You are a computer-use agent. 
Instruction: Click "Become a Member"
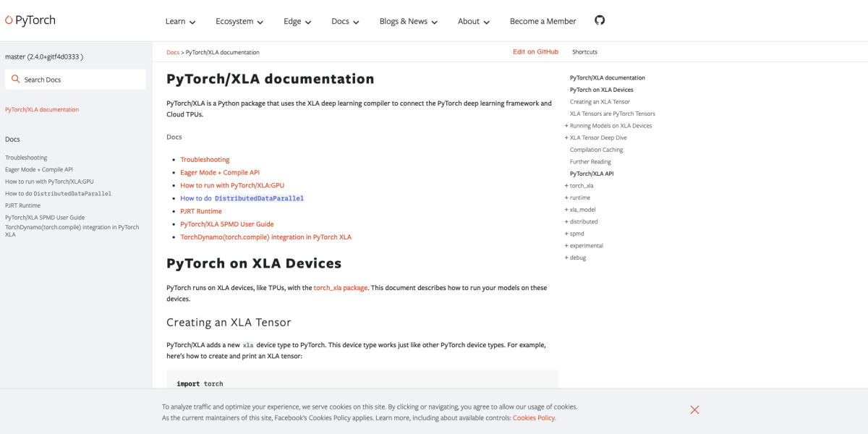542,22
